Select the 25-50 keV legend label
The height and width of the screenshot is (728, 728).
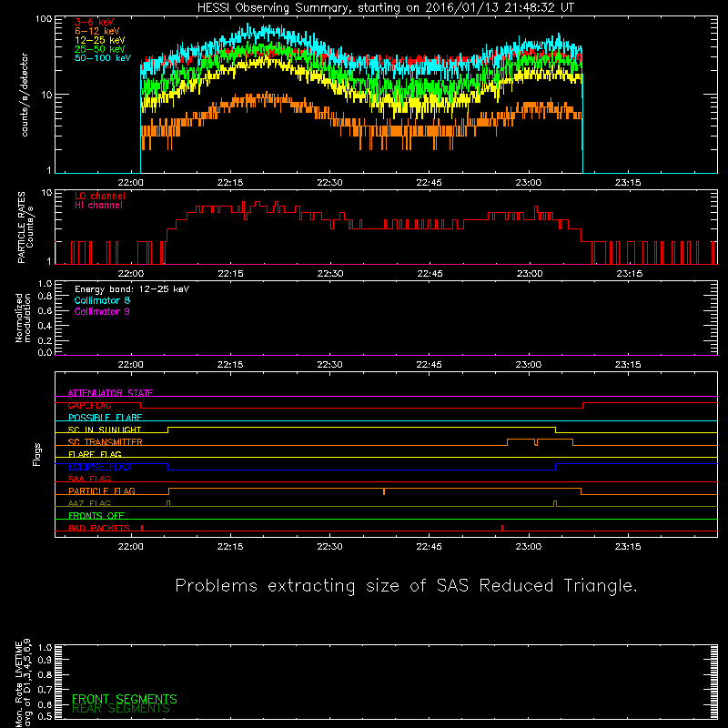(100, 49)
